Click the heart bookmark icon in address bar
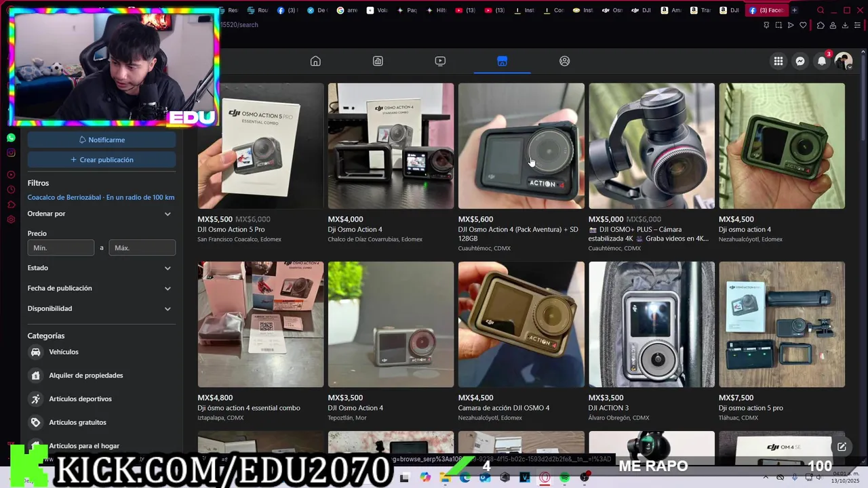The image size is (868, 488). (x=803, y=25)
